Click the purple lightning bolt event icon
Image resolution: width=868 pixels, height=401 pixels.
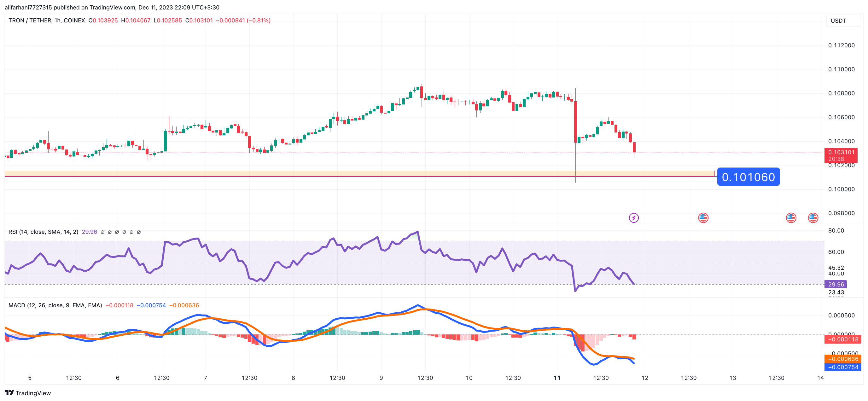pos(633,218)
